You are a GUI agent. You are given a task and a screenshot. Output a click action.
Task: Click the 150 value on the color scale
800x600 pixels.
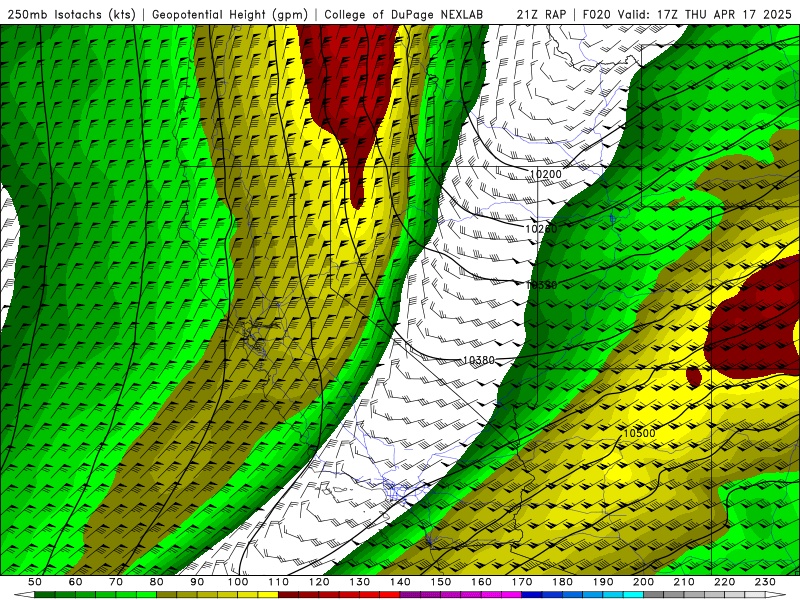tap(441, 582)
